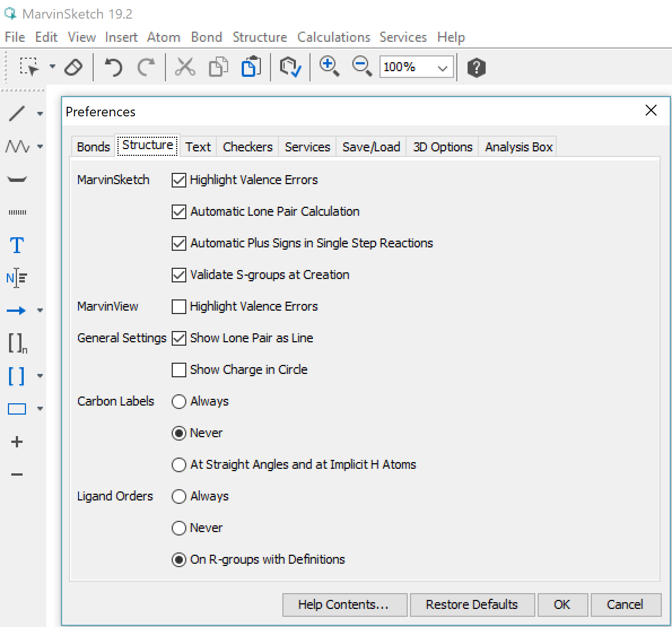Select the Eraser tool

tap(73, 67)
